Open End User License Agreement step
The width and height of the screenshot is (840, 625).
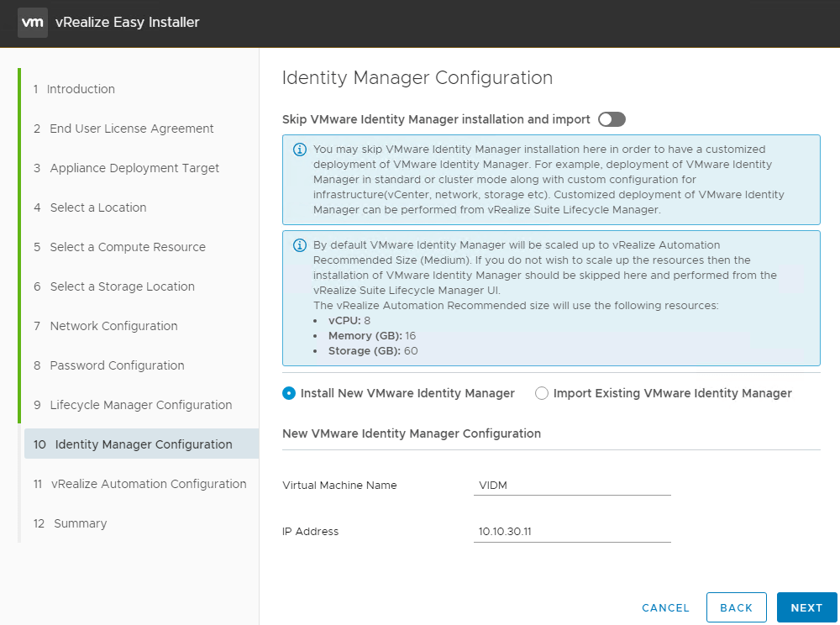pos(131,129)
